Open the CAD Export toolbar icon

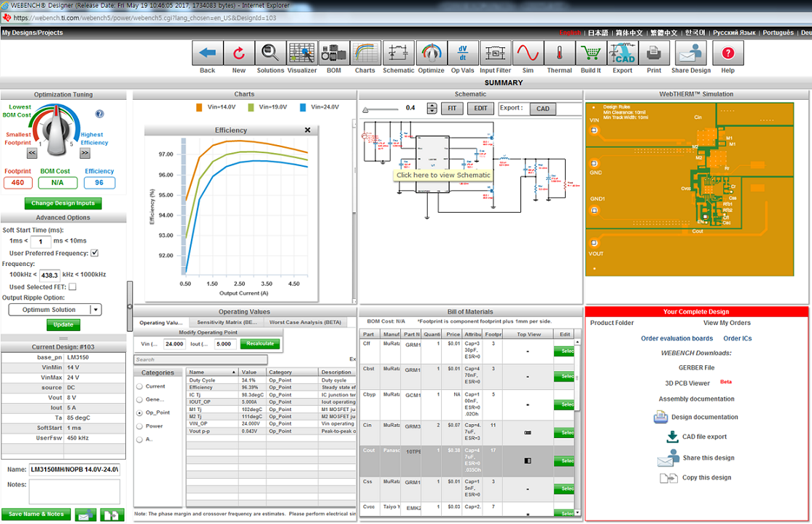coord(622,52)
